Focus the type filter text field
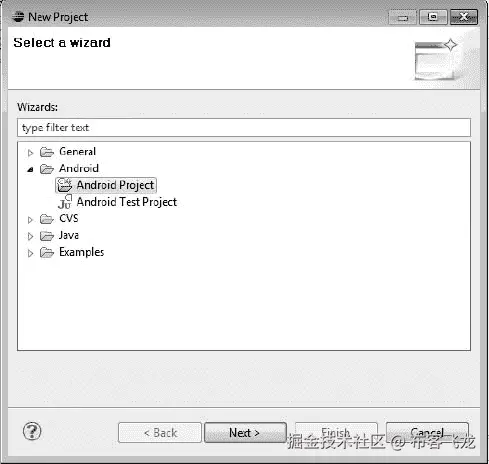 244,127
